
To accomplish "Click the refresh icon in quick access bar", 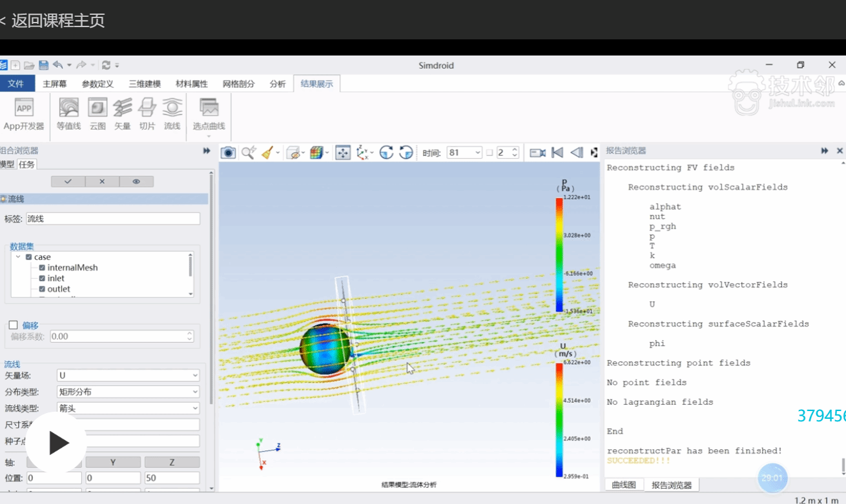I will [x=107, y=65].
